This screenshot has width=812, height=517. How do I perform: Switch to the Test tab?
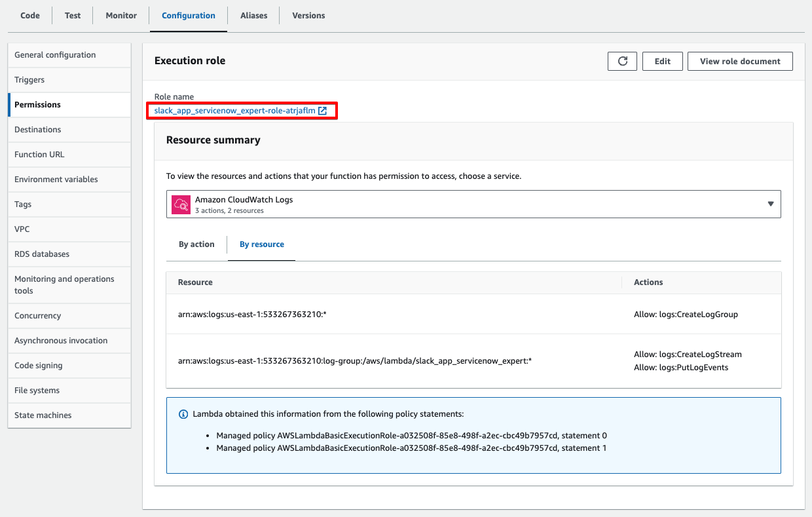point(73,16)
